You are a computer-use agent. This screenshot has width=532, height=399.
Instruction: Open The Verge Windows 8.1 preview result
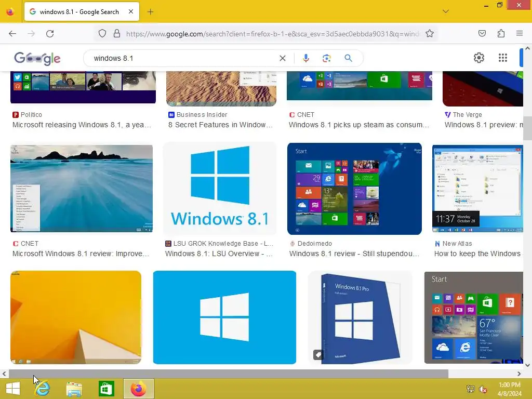[x=484, y=125]
